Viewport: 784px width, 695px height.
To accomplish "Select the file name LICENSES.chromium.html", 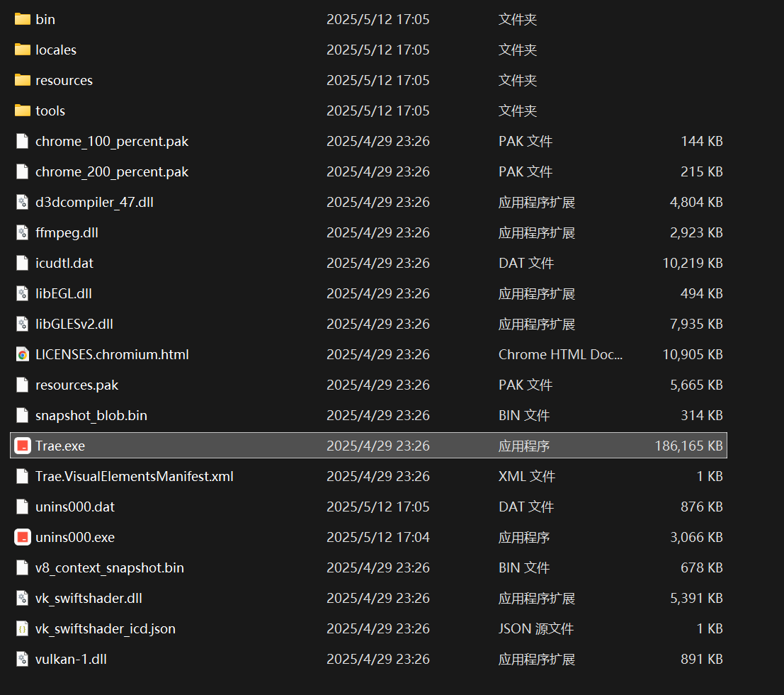I will [x=112, y=354].
